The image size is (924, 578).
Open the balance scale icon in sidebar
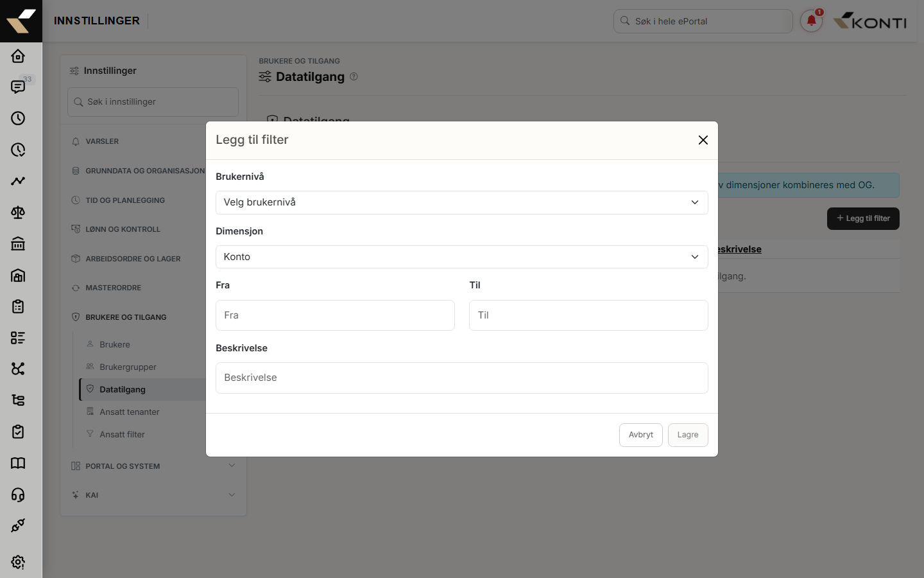click(18, 213)
